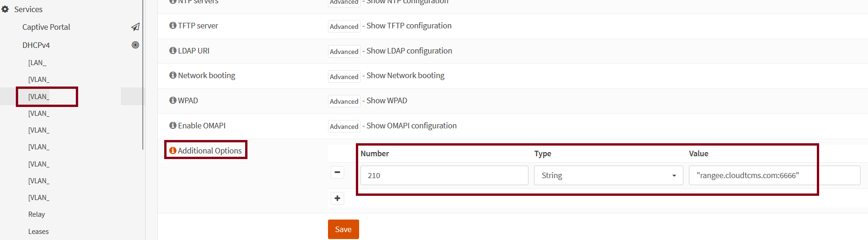Image resolution: width=868 pixels, height=240 pixels.
Task: Open the Type dropdown set to String
Action: coord(608,175)
